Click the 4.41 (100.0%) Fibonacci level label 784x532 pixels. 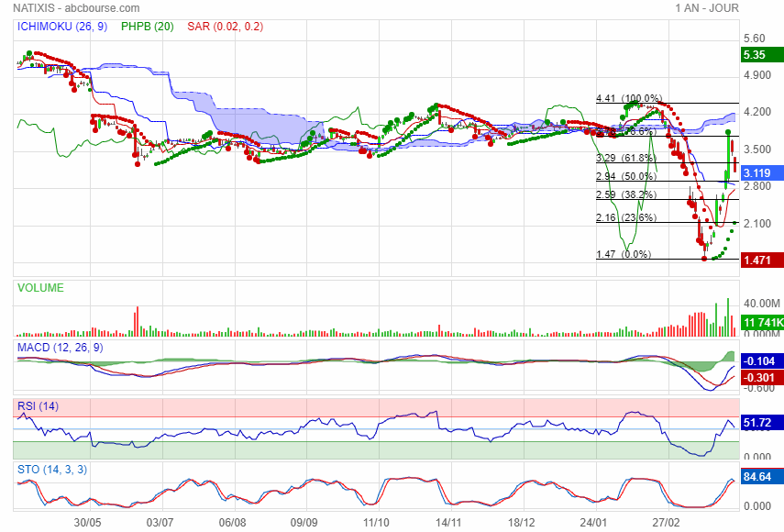pos(629,98)
